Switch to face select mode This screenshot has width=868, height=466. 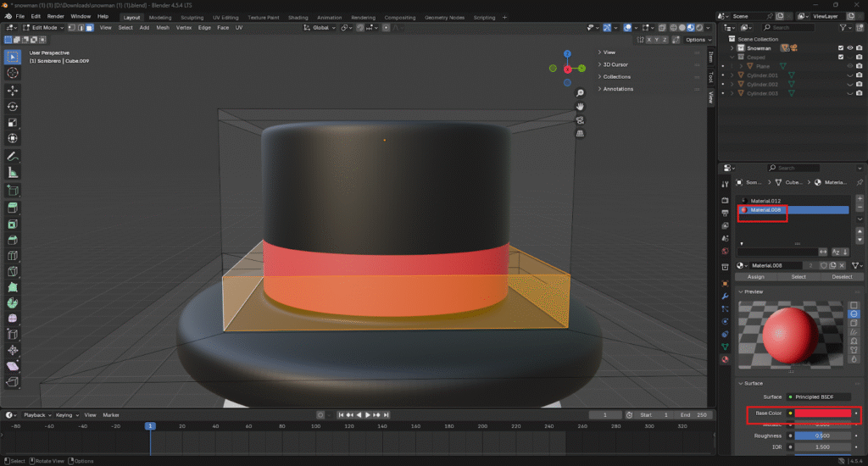click(90, 28)
